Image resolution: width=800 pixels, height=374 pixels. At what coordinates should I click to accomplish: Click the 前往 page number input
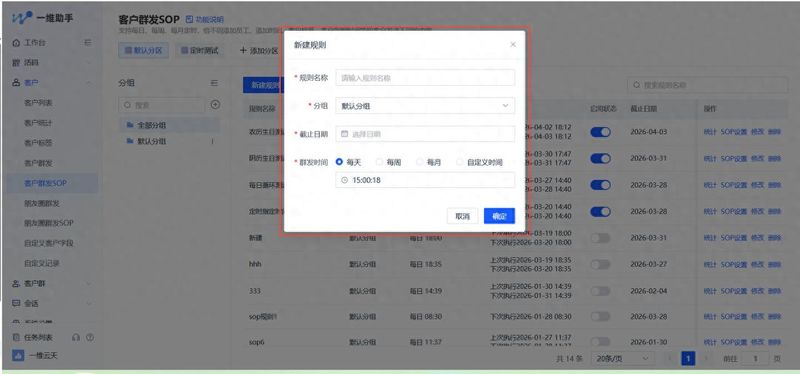755,359
